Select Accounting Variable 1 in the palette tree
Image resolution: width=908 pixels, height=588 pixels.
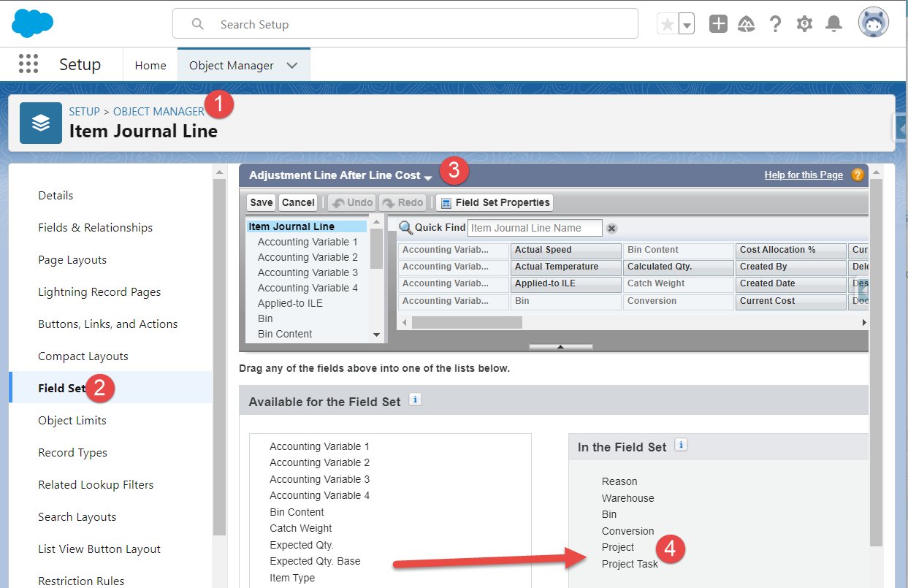308,242
